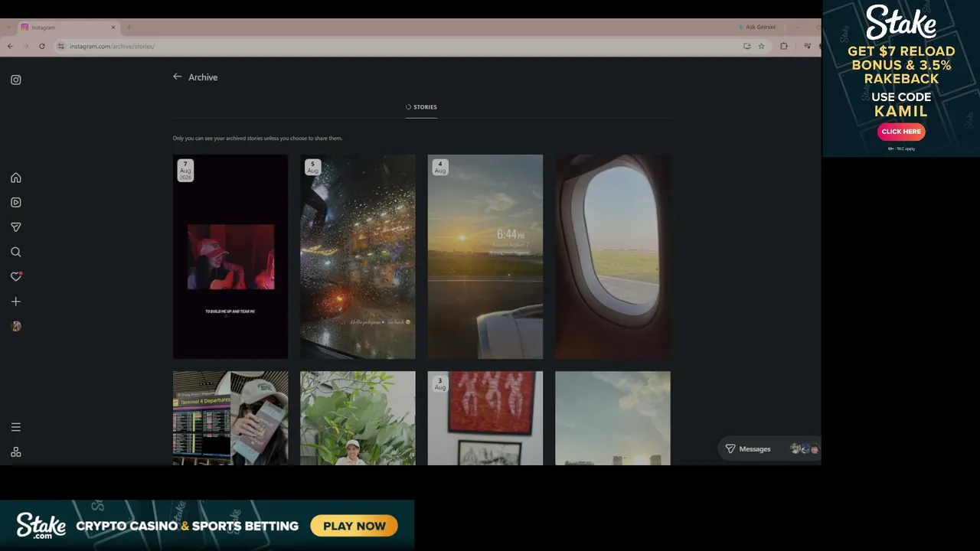Select the Instagram browser tab

point(68,28)
